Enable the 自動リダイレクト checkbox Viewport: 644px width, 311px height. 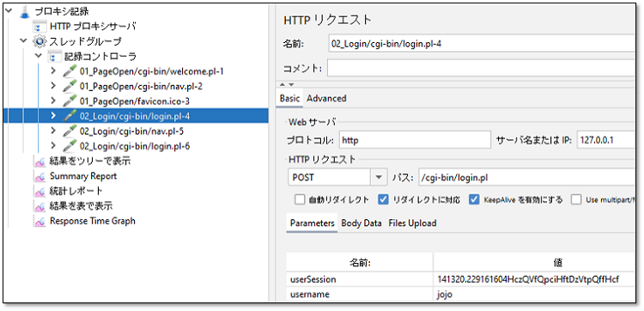tap(300, 200)
